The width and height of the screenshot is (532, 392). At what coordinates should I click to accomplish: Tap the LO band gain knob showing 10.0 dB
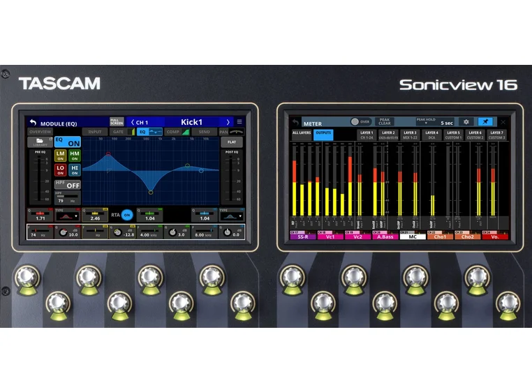63,233
